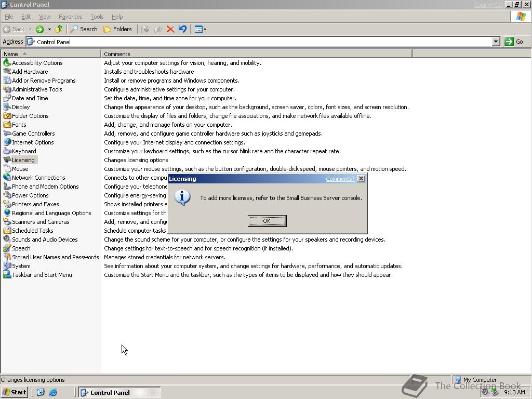
Task: Open the Search toolbar button
Action: (84, 29)
